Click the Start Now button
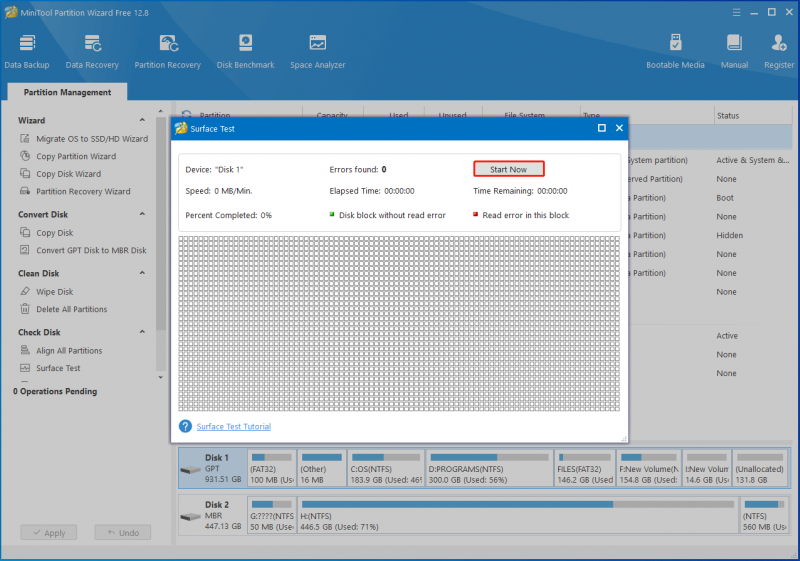 click(509, 169)
